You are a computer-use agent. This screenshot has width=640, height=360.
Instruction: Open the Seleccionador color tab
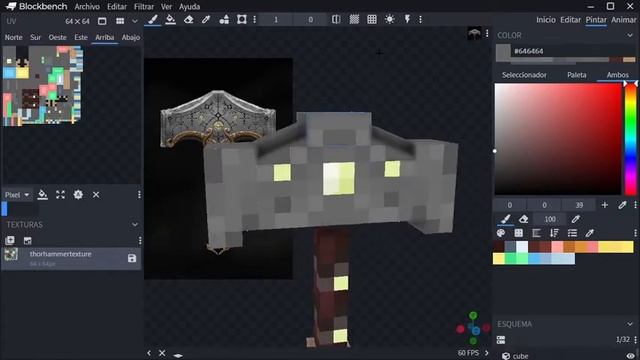coord(524,75)
